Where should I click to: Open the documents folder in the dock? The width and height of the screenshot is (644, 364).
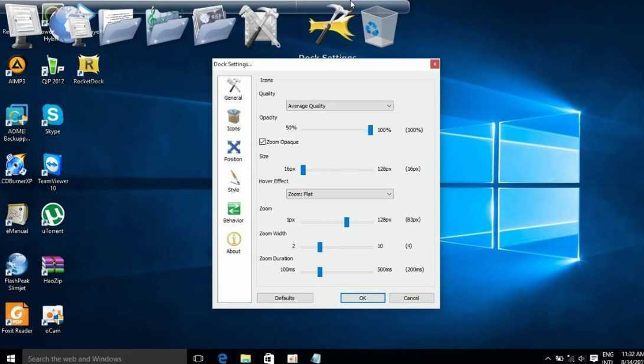point(120,25)
